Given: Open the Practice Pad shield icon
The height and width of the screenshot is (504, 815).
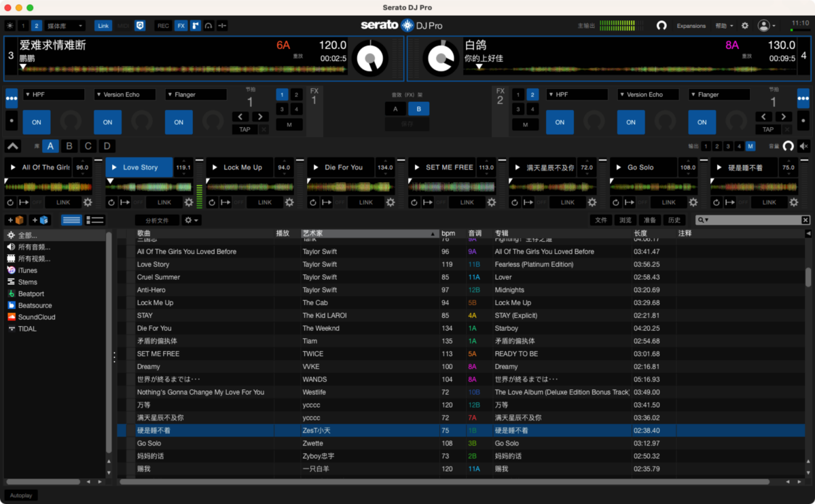Looking at the screenshot, I should (140, 26).
